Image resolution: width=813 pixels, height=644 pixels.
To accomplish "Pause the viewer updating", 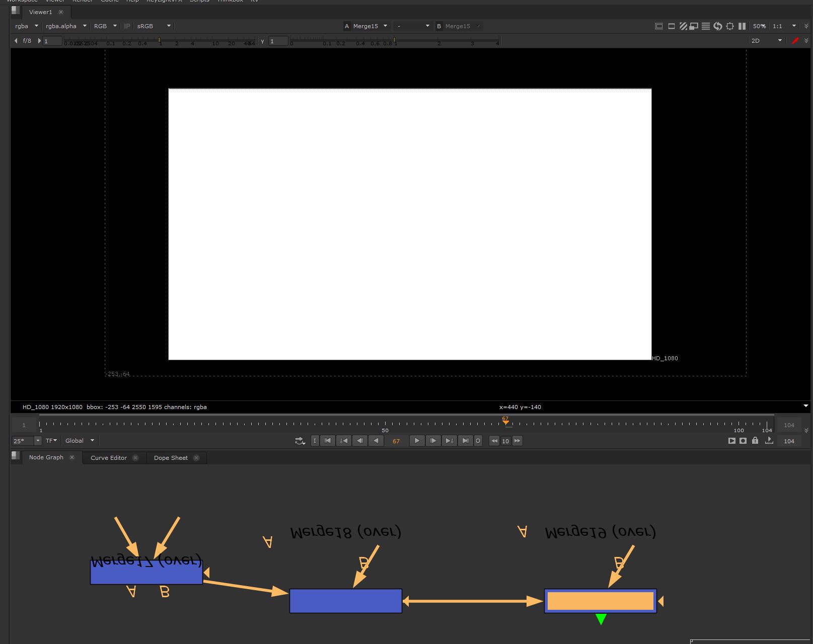I will 742,26.
